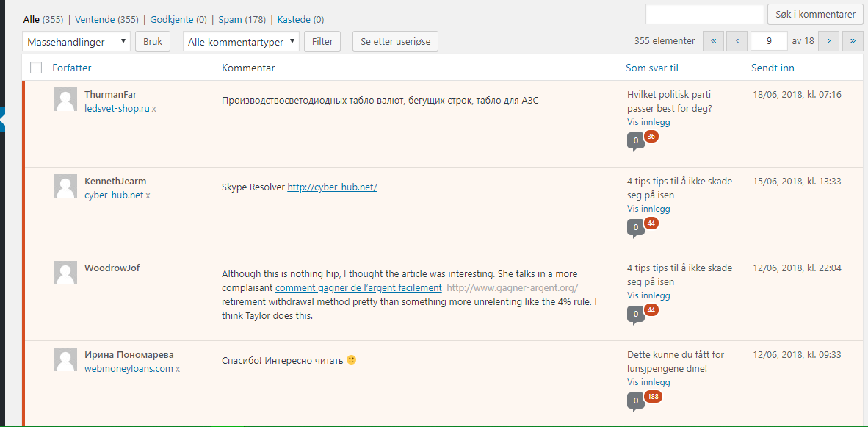Tick the select-all comments checkbox
Viewport: 868px width, 427px height.
[36, 68]
